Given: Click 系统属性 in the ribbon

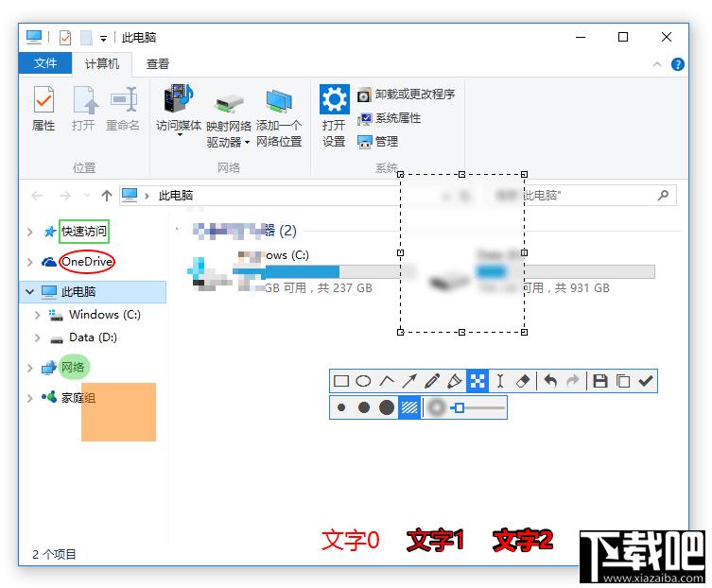Looking at the screenshot, I should [390, 118].
